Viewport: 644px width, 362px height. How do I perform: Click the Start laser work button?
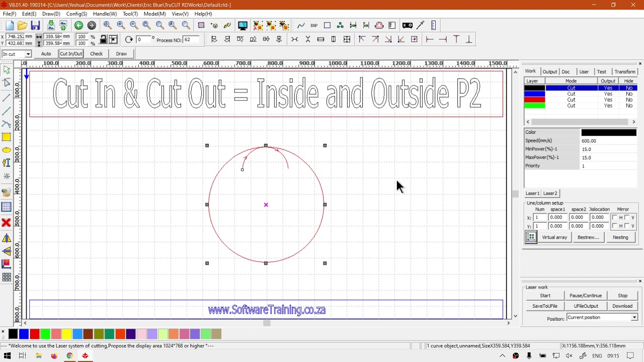545,296
